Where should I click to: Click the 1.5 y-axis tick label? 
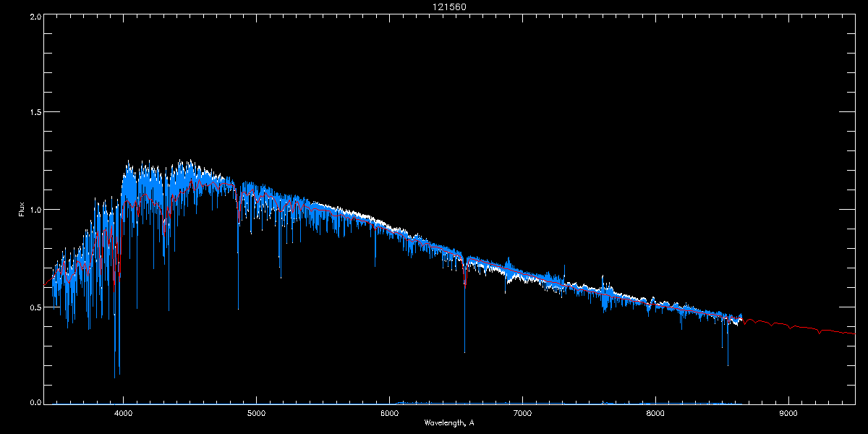tap(35, 113)
